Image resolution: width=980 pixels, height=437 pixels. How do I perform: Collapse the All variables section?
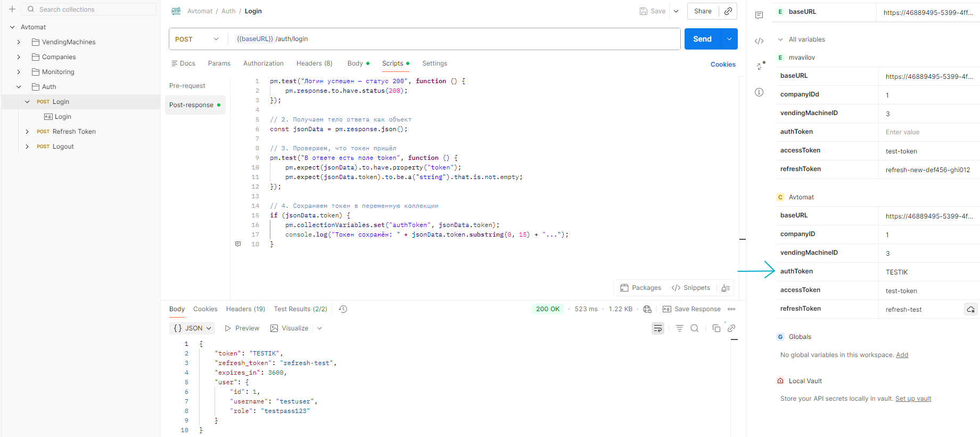click(780, 39)
